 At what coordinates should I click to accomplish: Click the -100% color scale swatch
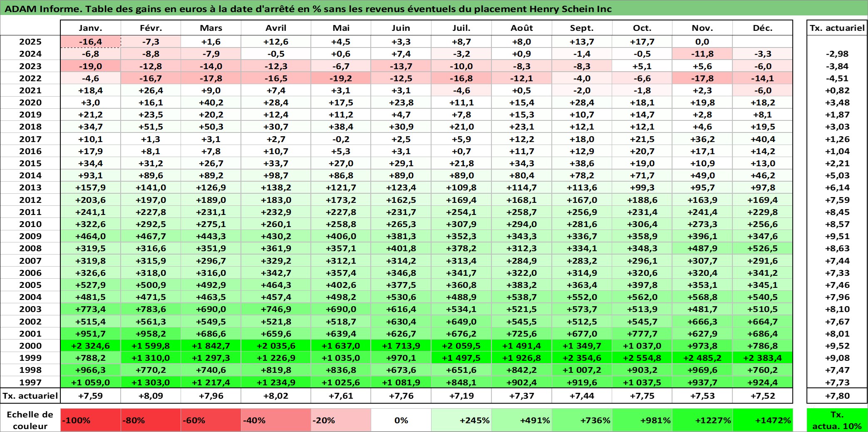[x=91, y=420]
